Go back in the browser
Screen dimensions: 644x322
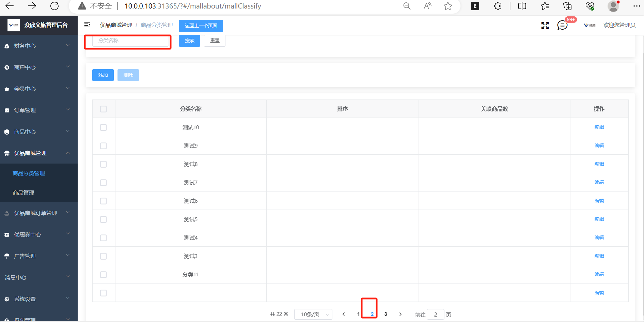tap(10, 6)
